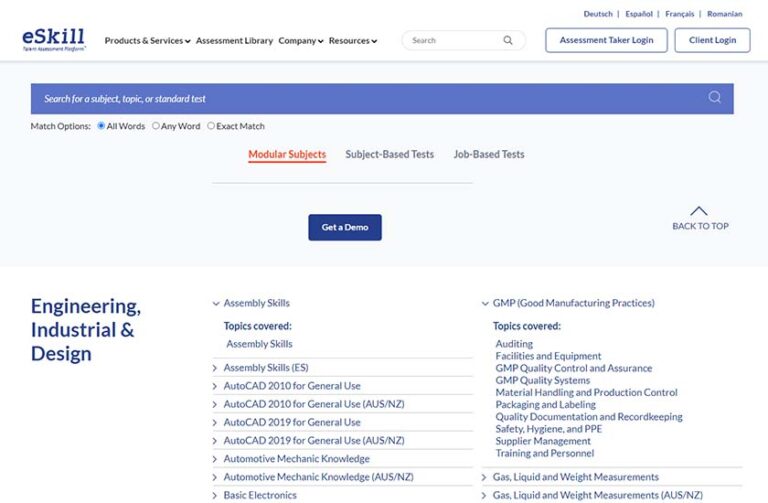Switch language to Deutsch
Image resolution: width=768 pixels, height=503 pixels.
598,14
